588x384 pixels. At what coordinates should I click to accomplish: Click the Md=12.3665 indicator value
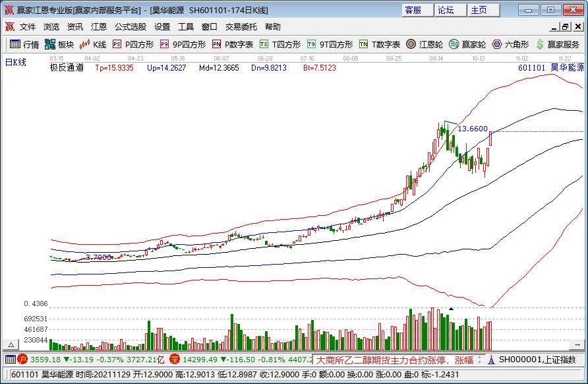tap(219, 68)
